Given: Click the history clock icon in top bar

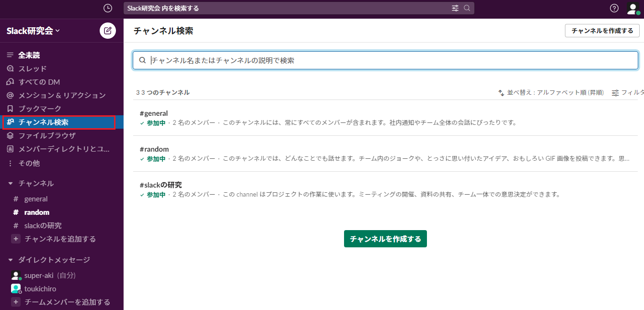Looking at the screenshot, I should (108, 8).
